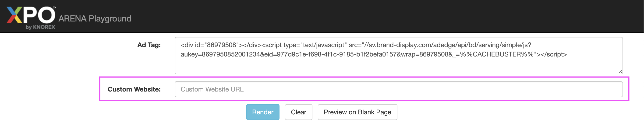The height and width of the screenshot is (127, 644).
Task: Open Preview on Blank Page
Action: 357,112
